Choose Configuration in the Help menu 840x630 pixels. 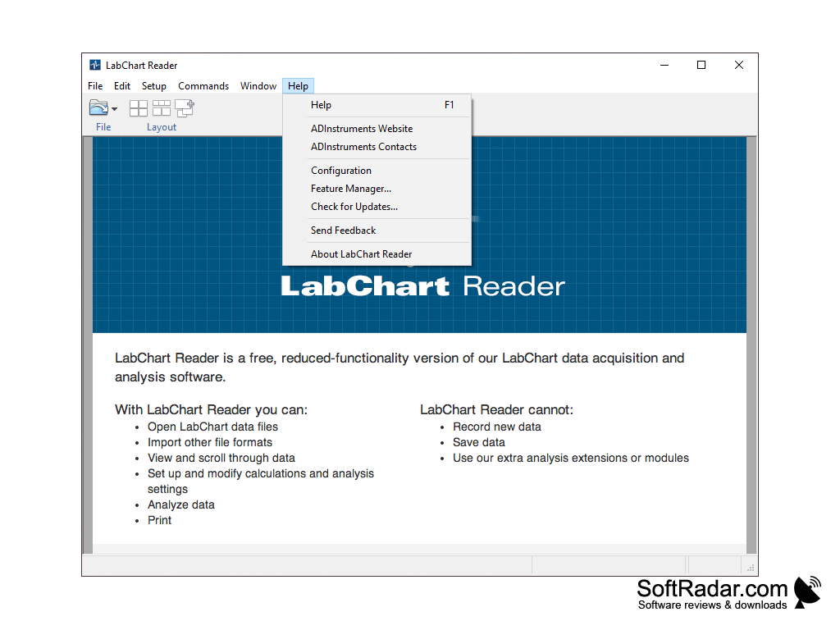point(377,171)
